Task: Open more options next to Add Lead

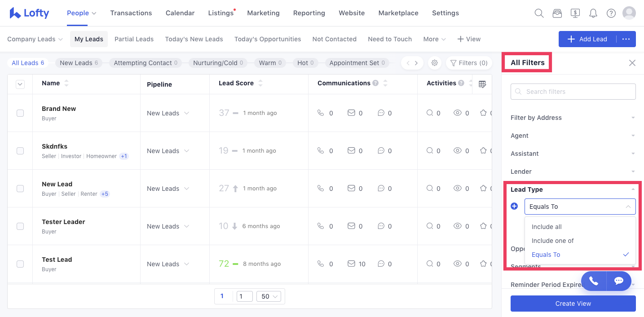Action: [626, 39]
